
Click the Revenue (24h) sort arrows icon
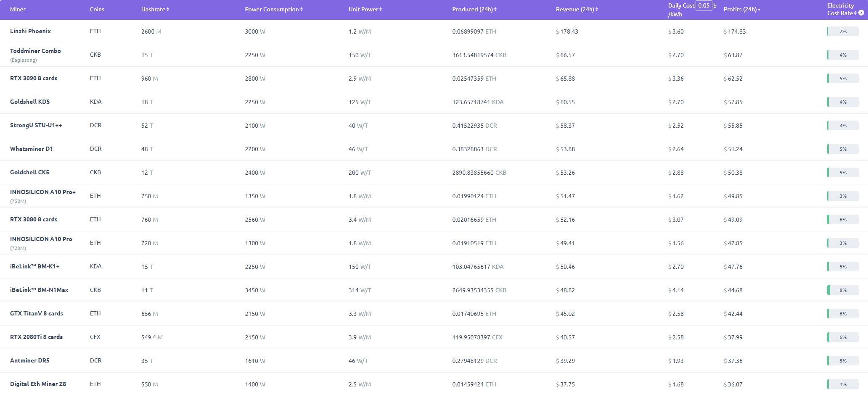click(597, 9)
